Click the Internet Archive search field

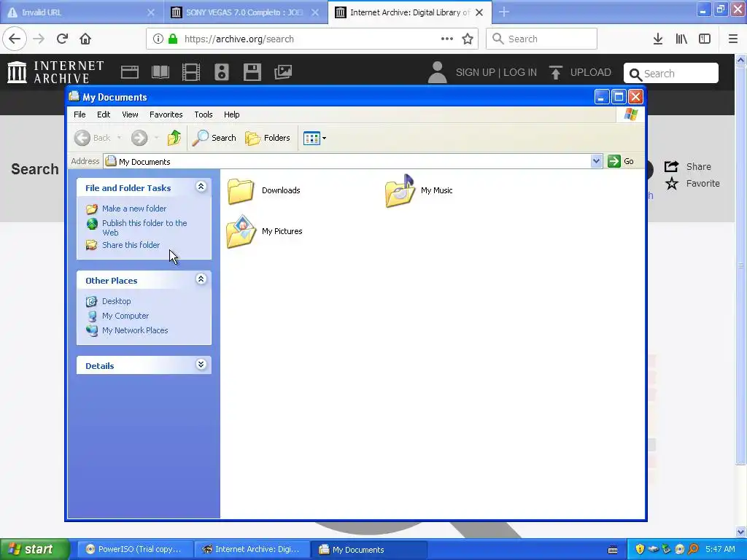click(x=671, y=74)
